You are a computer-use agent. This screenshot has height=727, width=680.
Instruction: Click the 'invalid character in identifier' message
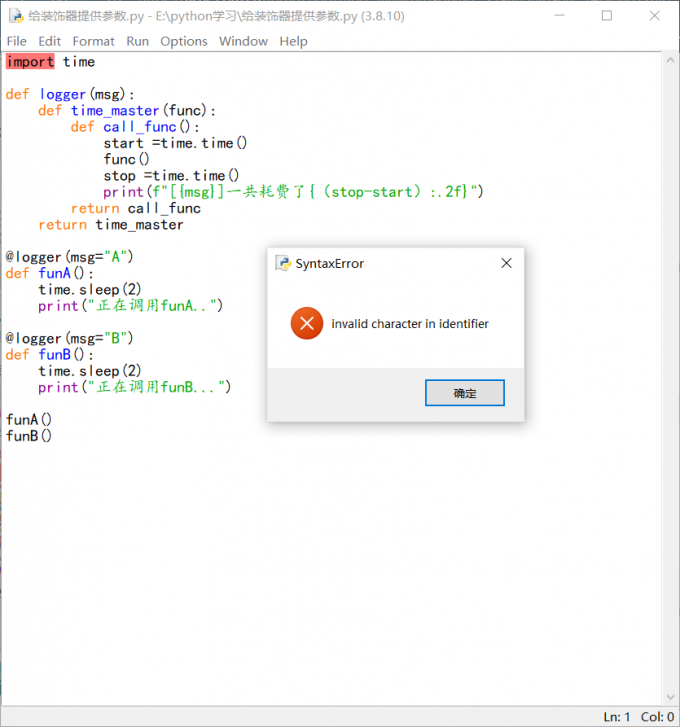click(410, 324)
